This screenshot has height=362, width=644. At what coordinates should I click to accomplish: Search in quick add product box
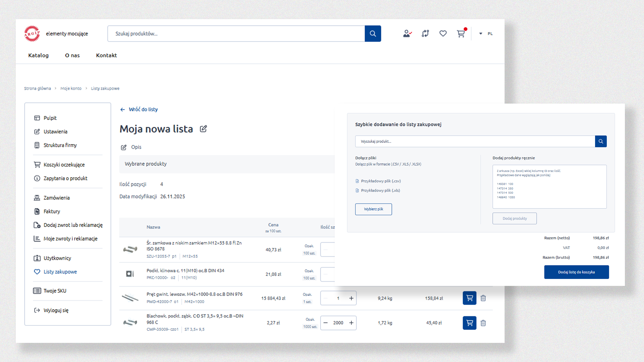coord(600,141)
